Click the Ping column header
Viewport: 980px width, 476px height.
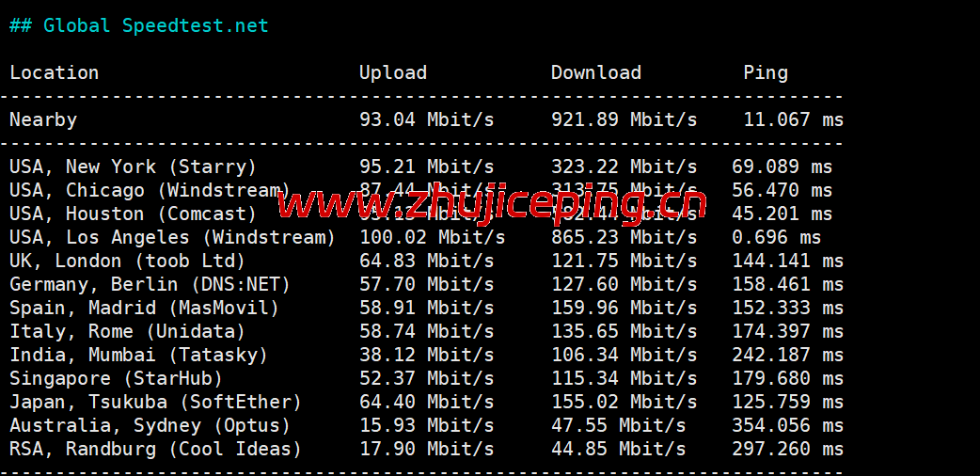pyautogui.click(x=765, y=72)
